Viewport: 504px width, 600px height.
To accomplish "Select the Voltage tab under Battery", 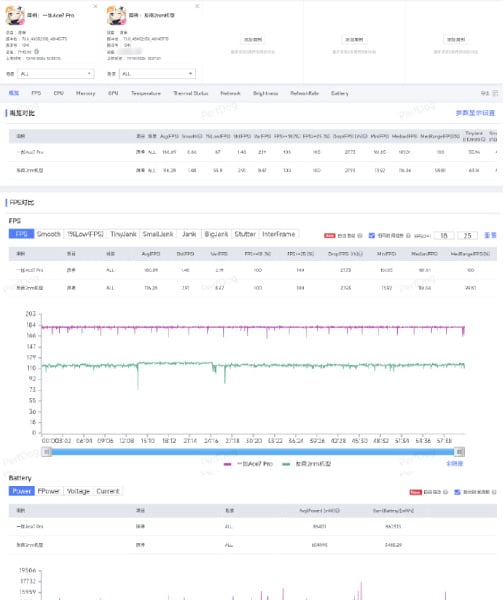I will click(78, 491).
